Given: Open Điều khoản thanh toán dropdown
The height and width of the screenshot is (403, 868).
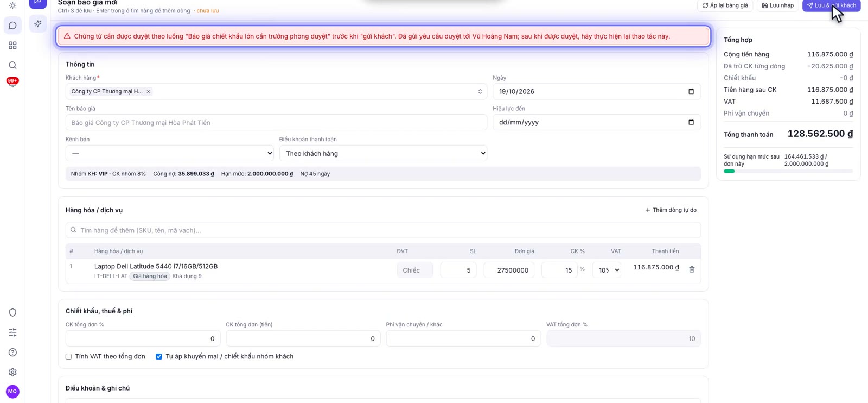Looking at the screenshot, I should click(x=383, y=153).
